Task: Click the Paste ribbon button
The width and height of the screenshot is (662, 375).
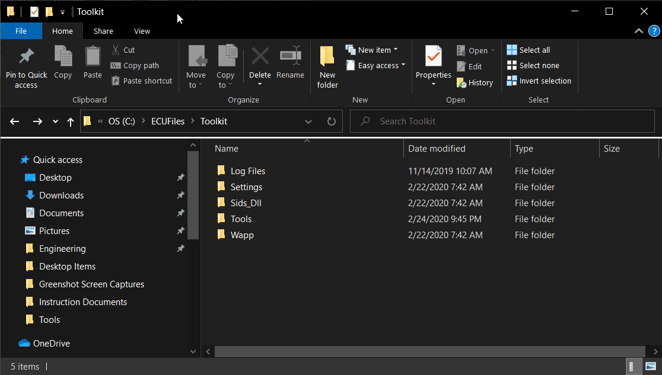Action: pos(92,62)
